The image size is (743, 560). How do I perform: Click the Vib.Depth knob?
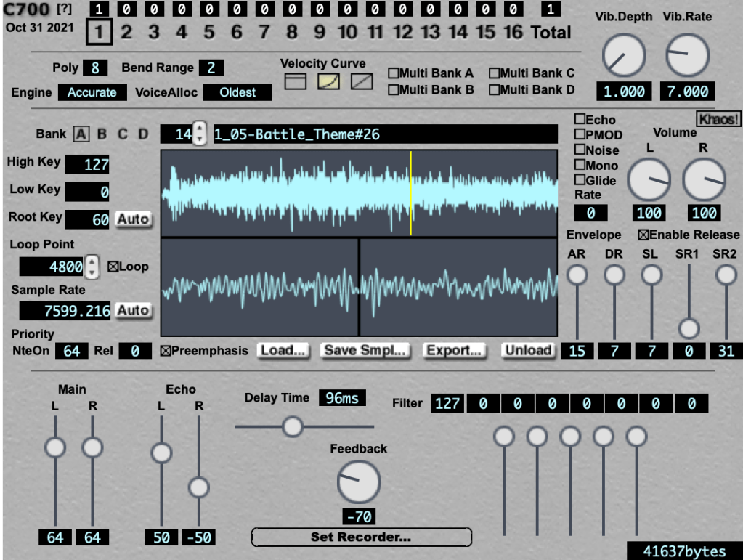(x=624, y=57)
